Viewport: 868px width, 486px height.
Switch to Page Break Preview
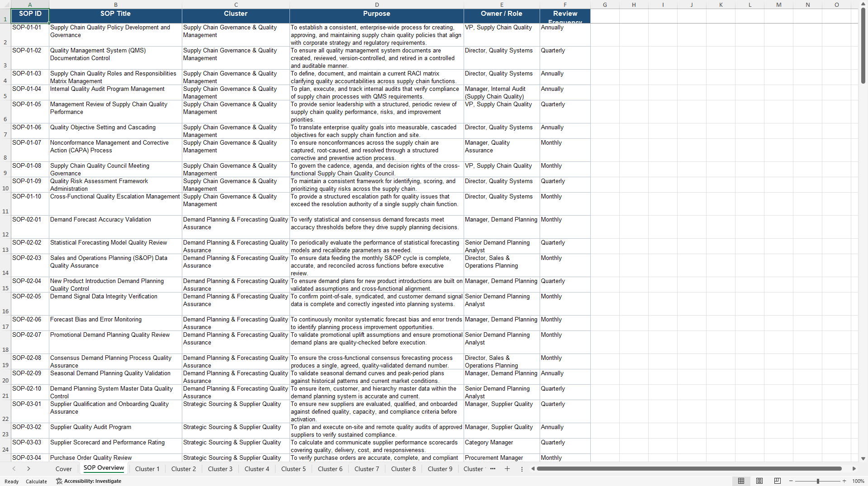(x=778, y=481)
